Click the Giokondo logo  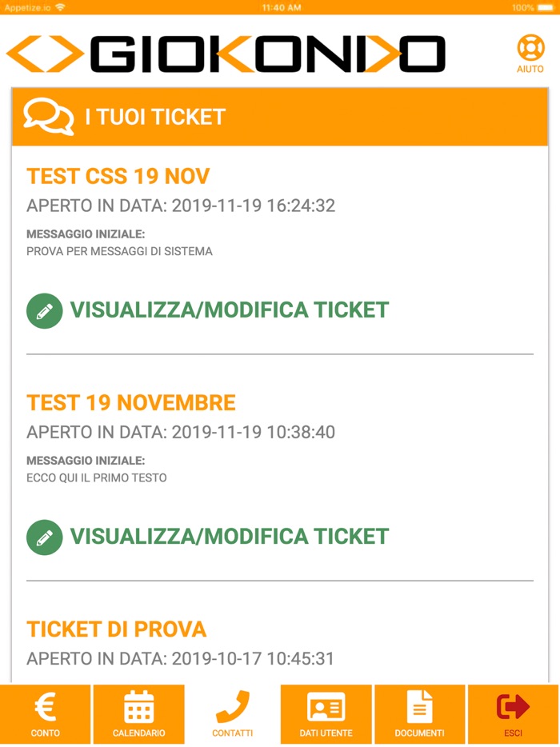point(226,54)
